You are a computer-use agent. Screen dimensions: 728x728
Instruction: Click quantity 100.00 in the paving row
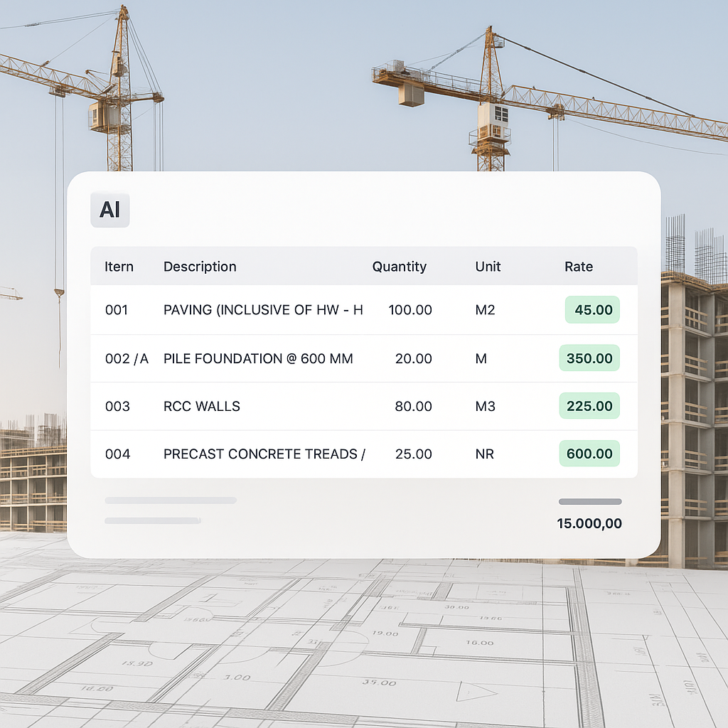click(x=410, y=310)
